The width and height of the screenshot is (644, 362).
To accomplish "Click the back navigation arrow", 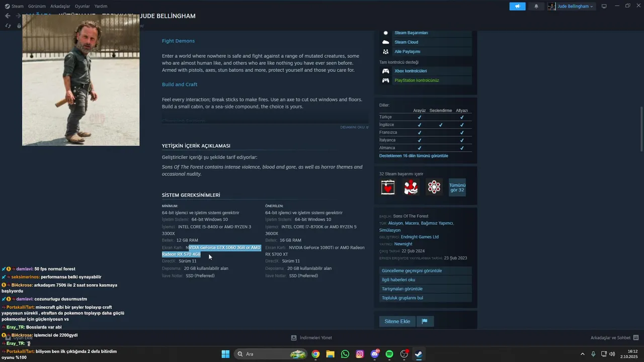I will [8, 16].
